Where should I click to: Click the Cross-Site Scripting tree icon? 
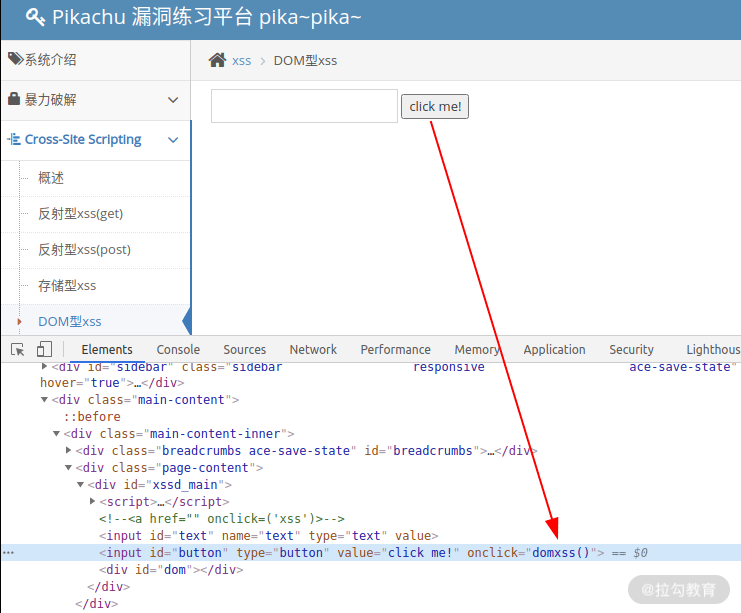[14, 139]
